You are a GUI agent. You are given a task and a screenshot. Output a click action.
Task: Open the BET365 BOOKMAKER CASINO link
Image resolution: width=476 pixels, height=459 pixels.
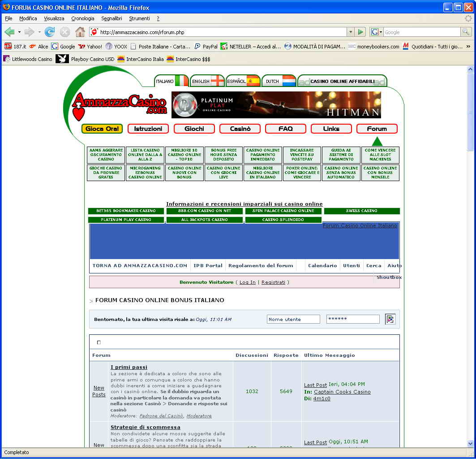(126, 211)
